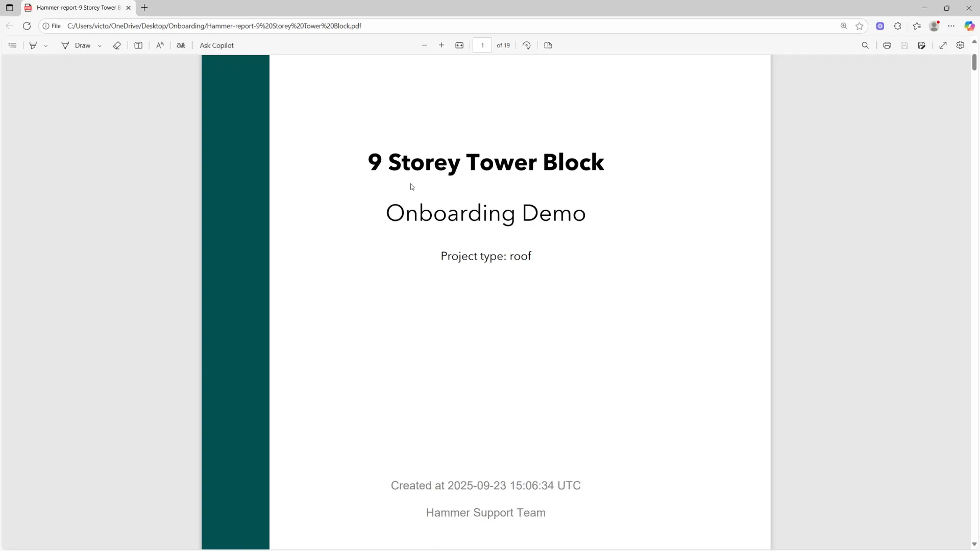The height and width of the screenshot is (551, 980).
Task: Open Edge Settings and more menu
Action: (951, 26)
